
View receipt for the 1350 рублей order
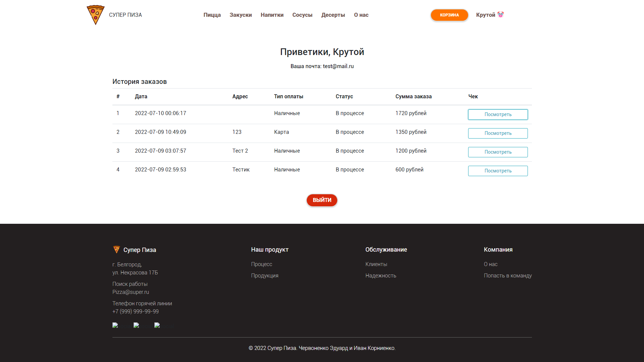click(498, 133)
